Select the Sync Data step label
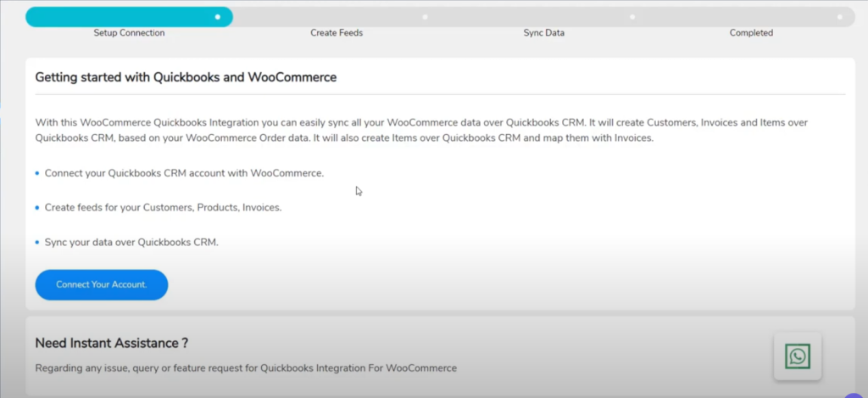The image size is (868, 398). tap(544, 33)
